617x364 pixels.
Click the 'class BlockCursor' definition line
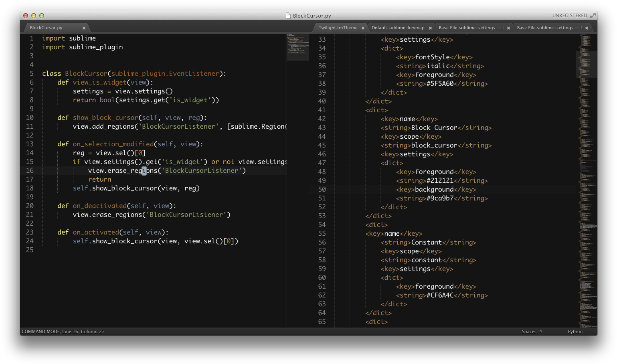click(x=134, y=74)
